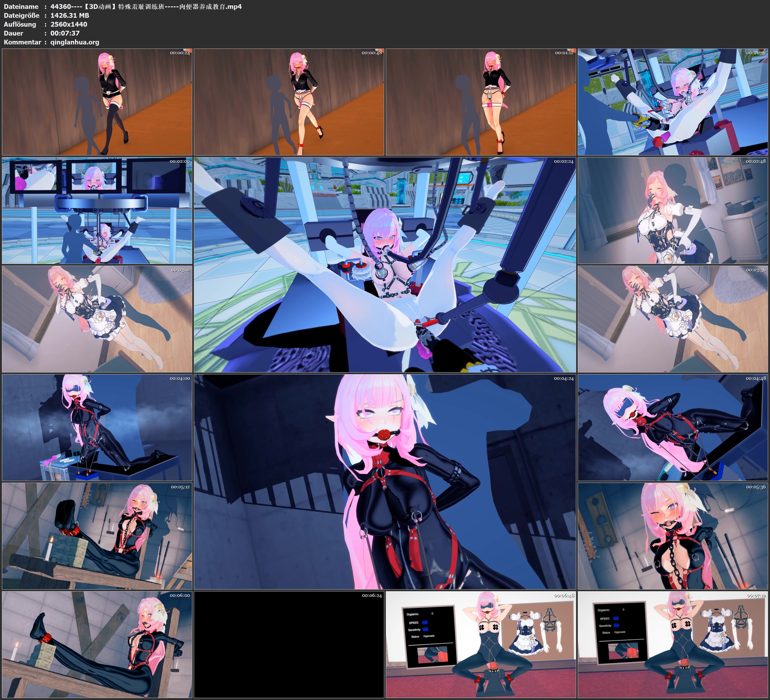Click the qinglanhua.org comment text
Viewport: 770px width, 700px height.
pos(75,42)
